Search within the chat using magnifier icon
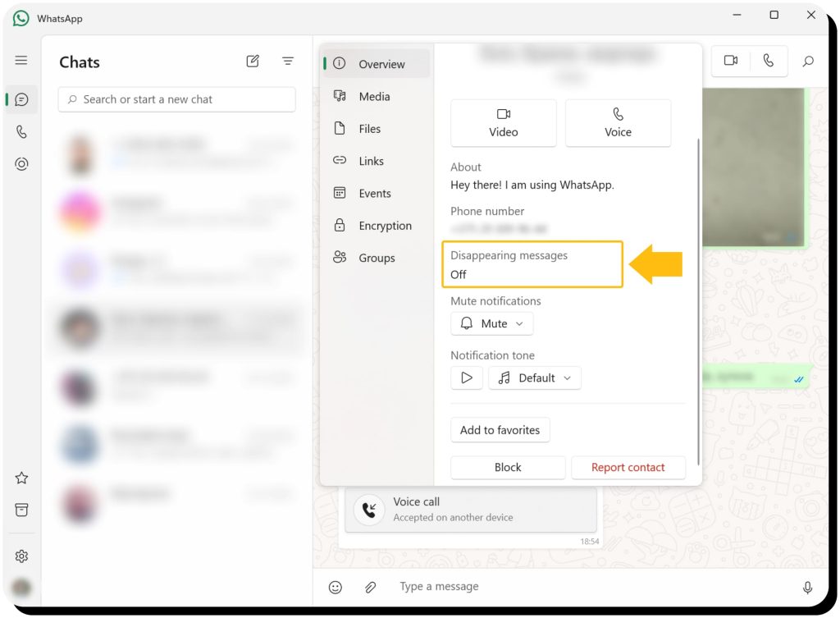 click(808, 61)
